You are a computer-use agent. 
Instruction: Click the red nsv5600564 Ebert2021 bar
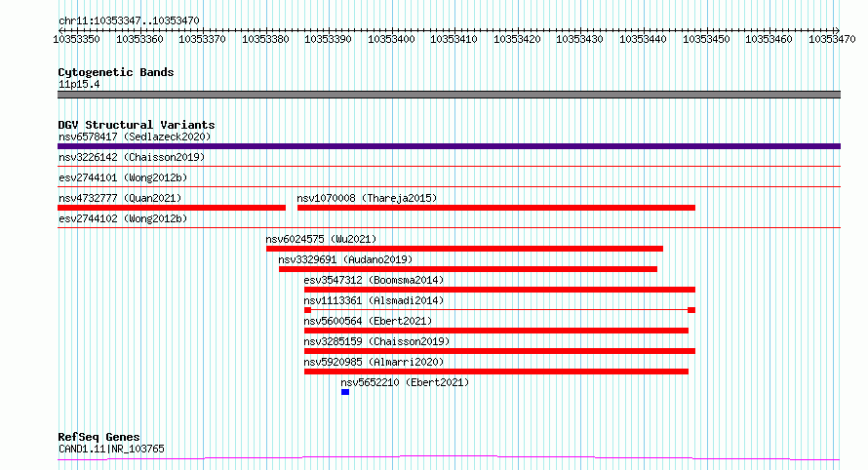496,331
